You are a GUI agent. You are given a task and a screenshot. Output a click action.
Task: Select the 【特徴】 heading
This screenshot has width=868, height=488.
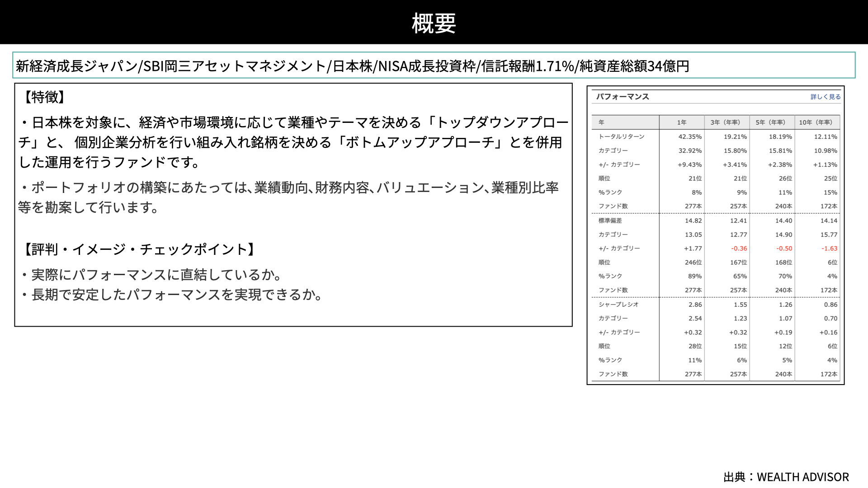click(45, 97)
